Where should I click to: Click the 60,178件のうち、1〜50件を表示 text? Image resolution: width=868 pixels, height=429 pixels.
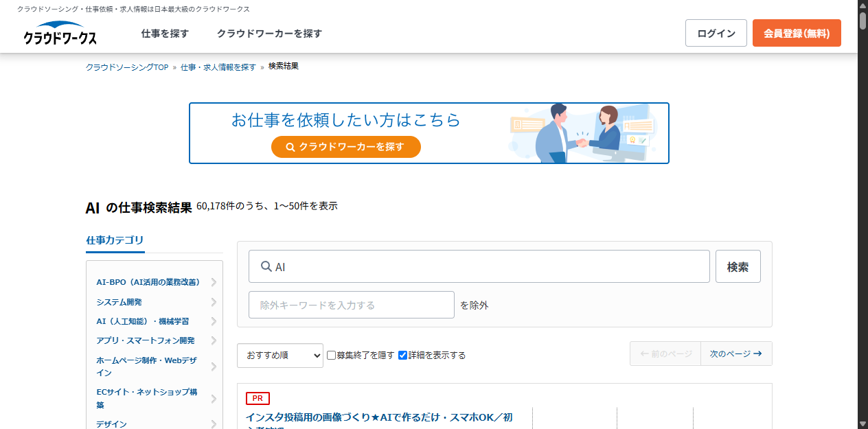click(267, 206)
